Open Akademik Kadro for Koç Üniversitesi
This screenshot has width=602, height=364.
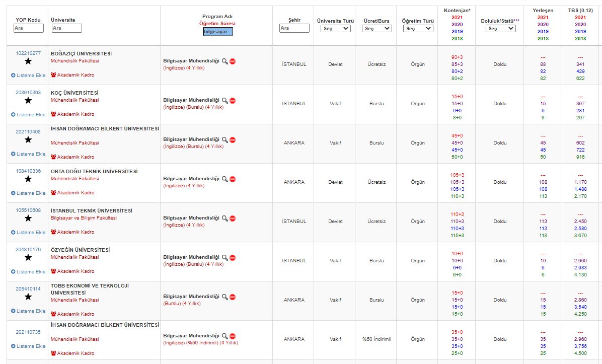tap(72, 114)
